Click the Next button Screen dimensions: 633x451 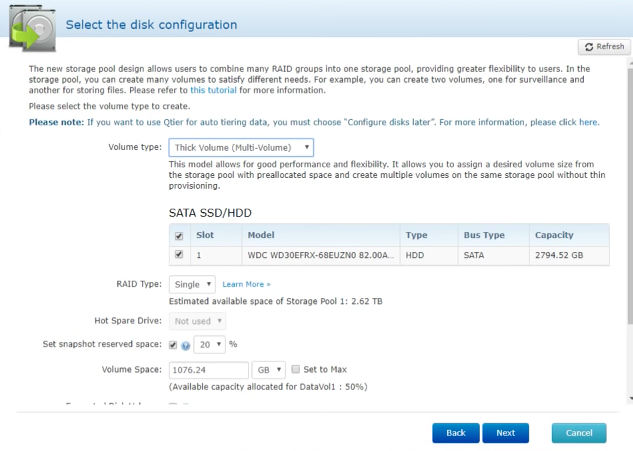(505, 433)
